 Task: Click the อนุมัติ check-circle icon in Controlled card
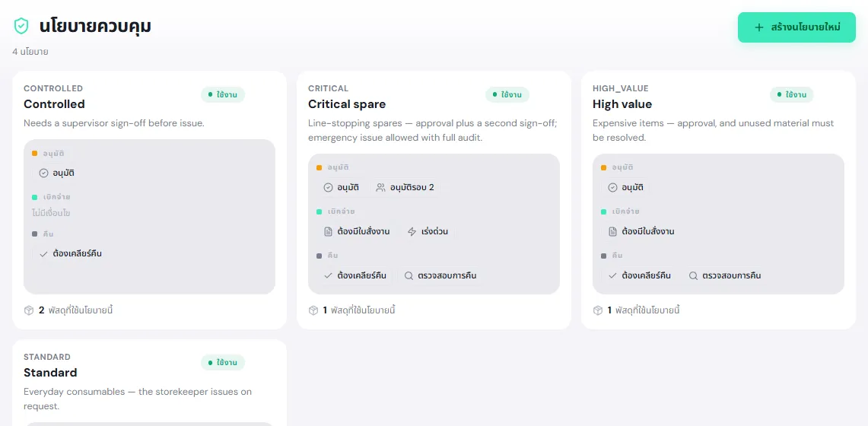43,173
